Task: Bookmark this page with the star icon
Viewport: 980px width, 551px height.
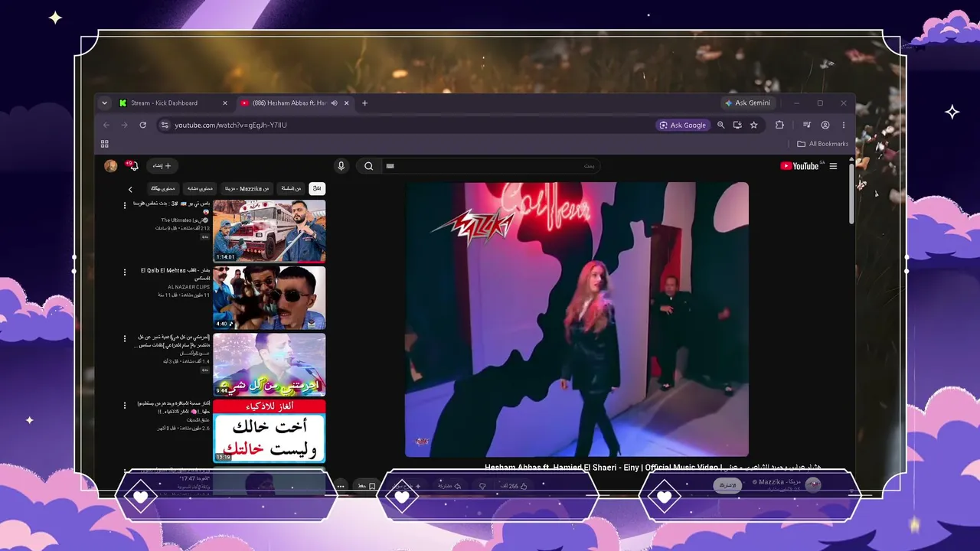Action: tap(754, 125)
